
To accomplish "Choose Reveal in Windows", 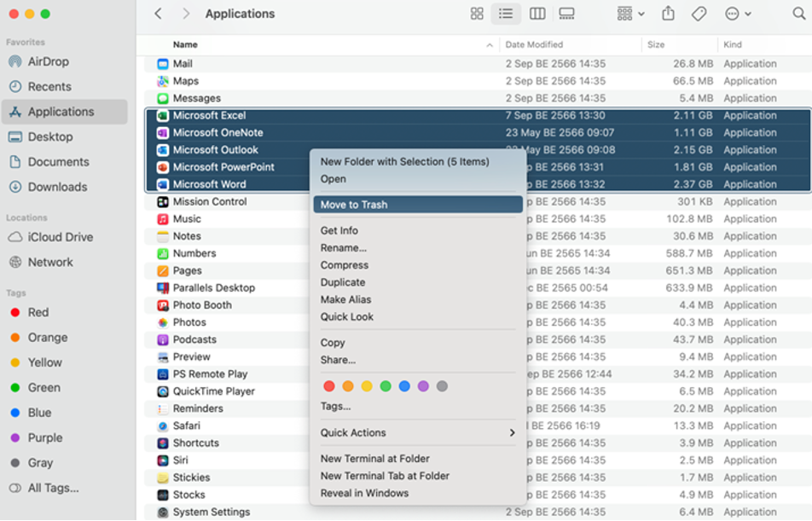I will pyautogui.click(x=418, y=493).
